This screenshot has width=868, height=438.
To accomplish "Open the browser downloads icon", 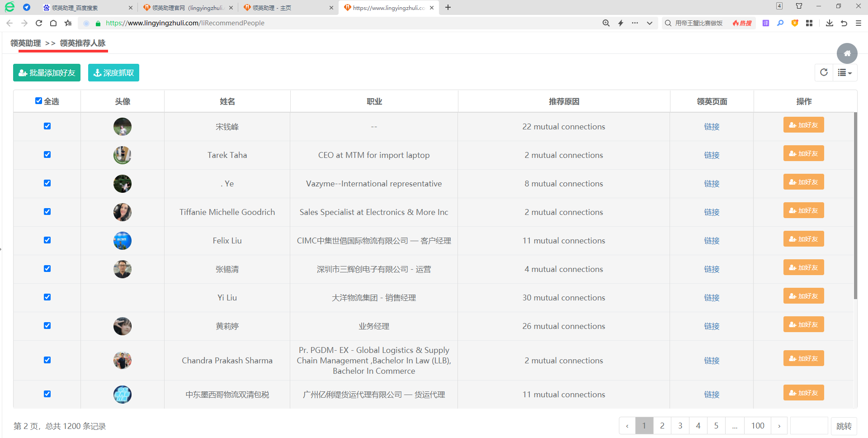I will pos(829,23).
